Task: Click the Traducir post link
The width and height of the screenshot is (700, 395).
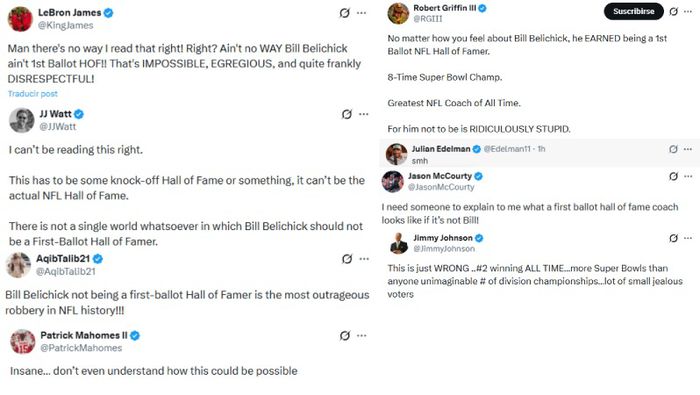Action: [x=33, y=94]
